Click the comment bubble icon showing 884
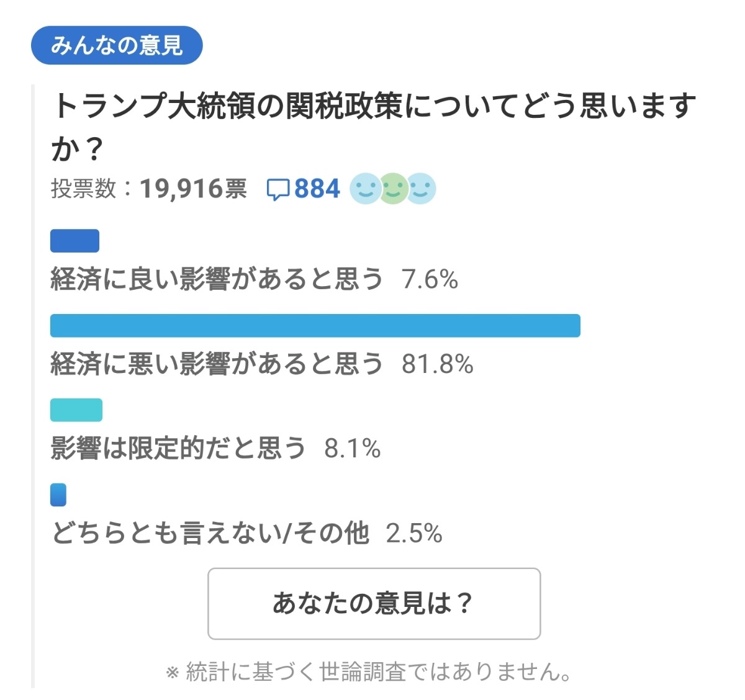The height and width of the screenshot is (700, 745). (279, 189)
